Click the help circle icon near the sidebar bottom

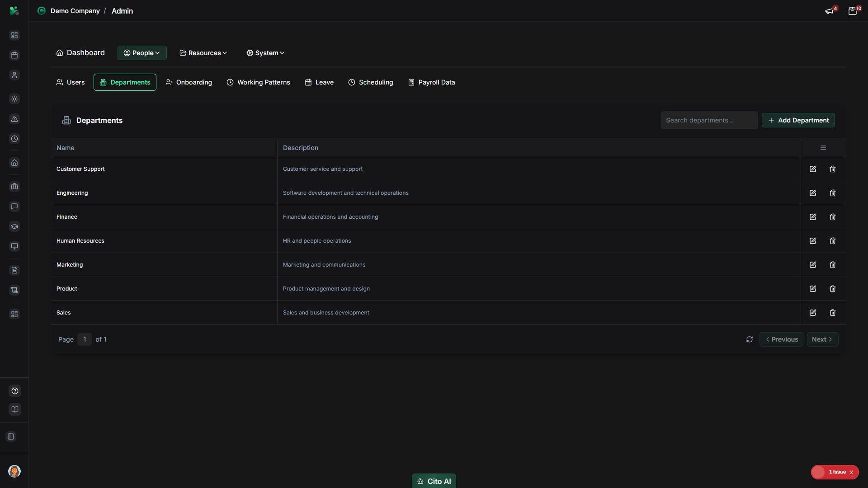click(x=14, y=391)
